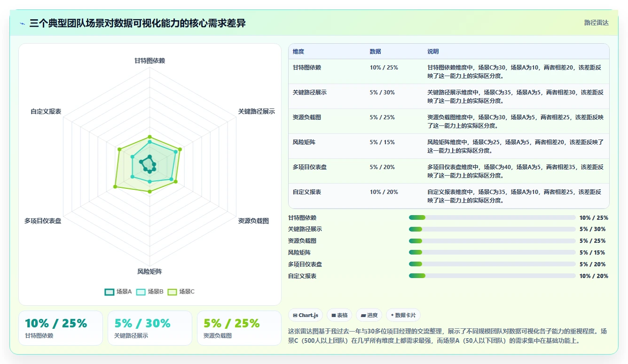Image resolution: width=628 pixels, height=364 pixels.
Task: Click the main title about 数据可视化能力
Action: coord(137,23)
